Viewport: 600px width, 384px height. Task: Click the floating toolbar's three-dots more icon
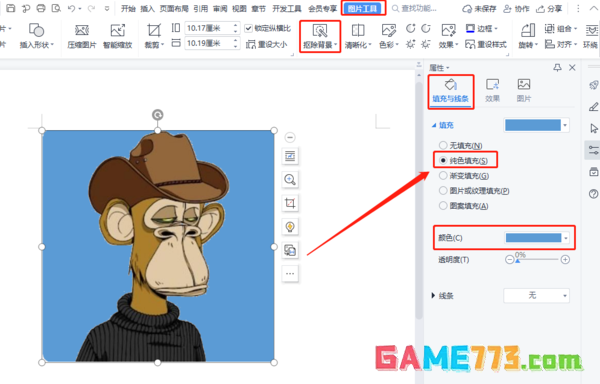point(290,273)
